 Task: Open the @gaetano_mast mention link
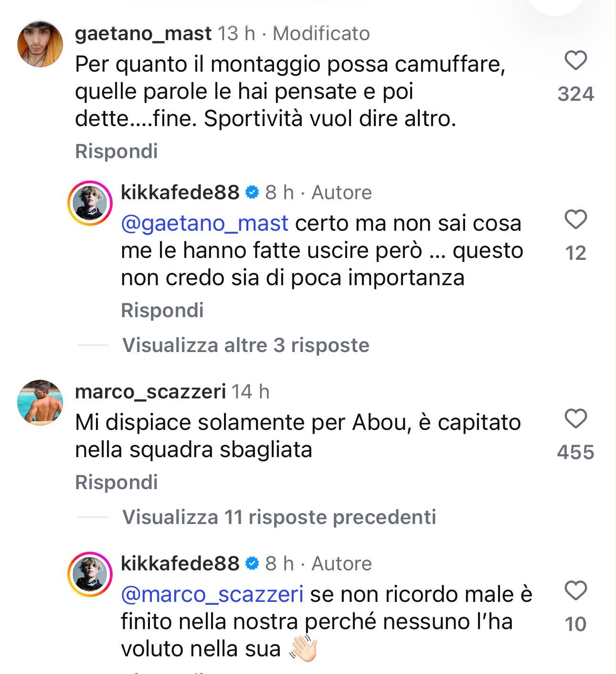[205, 224]
